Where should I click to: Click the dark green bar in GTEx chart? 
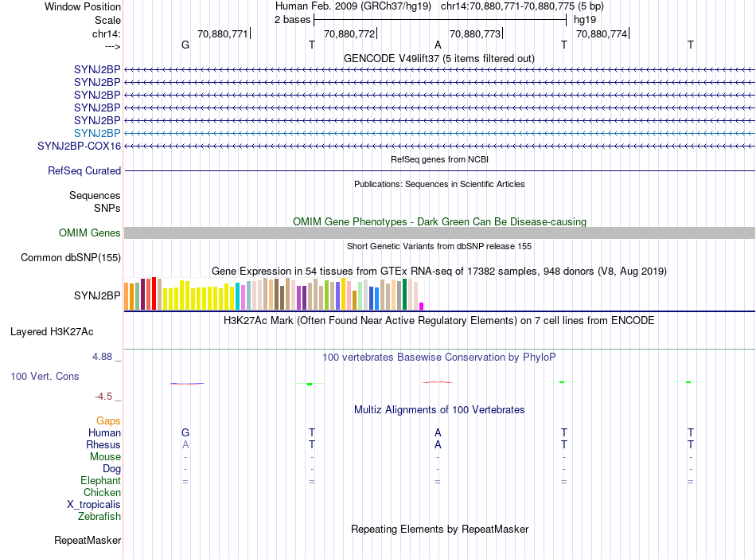click(405, 294)
